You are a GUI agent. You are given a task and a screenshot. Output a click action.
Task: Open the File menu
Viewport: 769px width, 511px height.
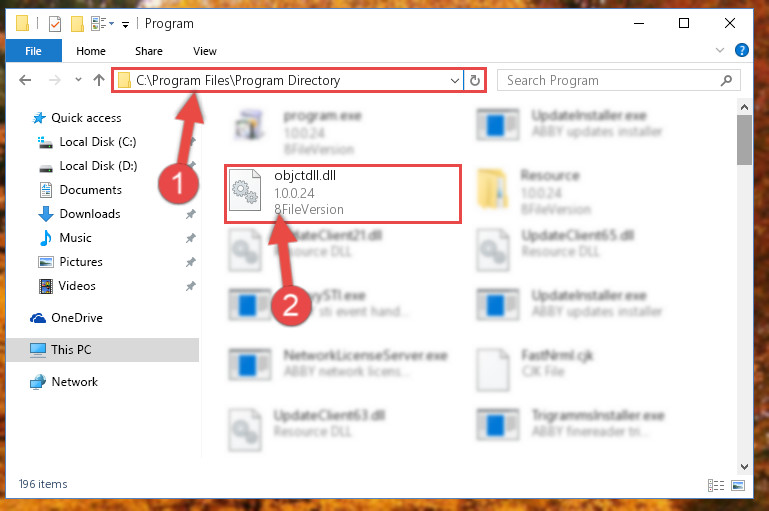pyautogui.click(x=33, y=51)
